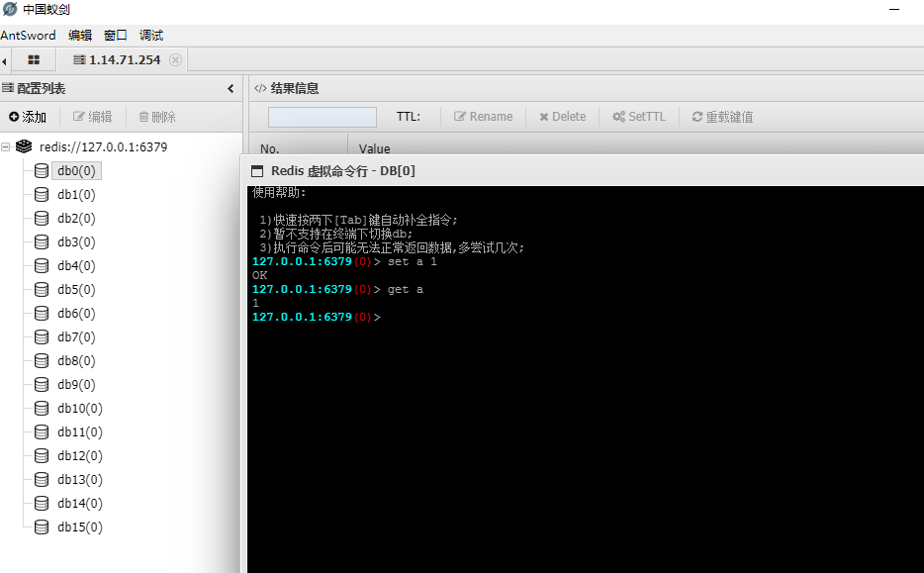Click the db15(0) database icon

point(42,527)
